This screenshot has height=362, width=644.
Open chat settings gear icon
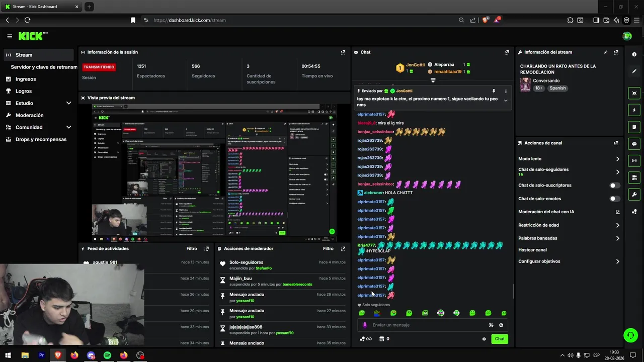click(484, 339)
